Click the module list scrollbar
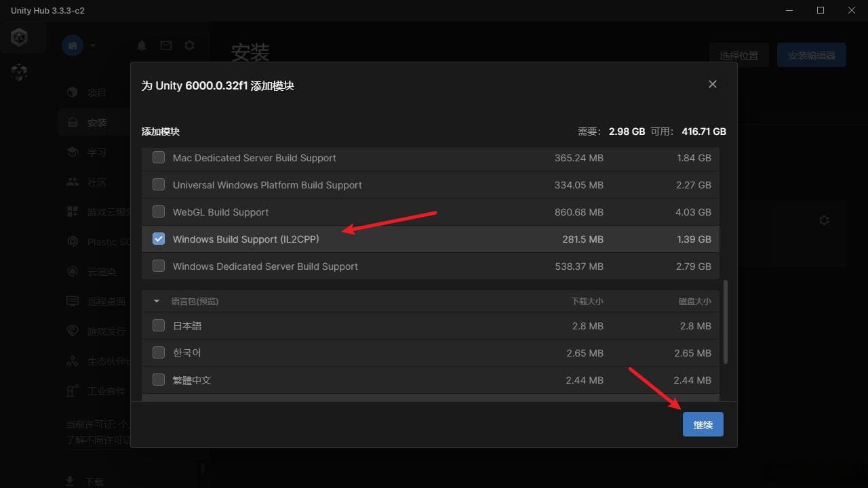The image size is (868, 488). pyautogui.click(x=726, y=322)
